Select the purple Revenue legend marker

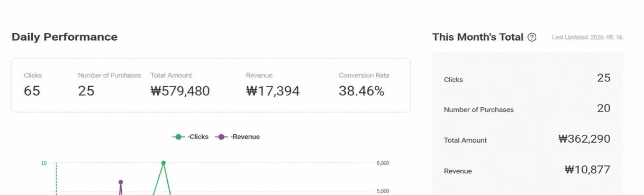221,137
